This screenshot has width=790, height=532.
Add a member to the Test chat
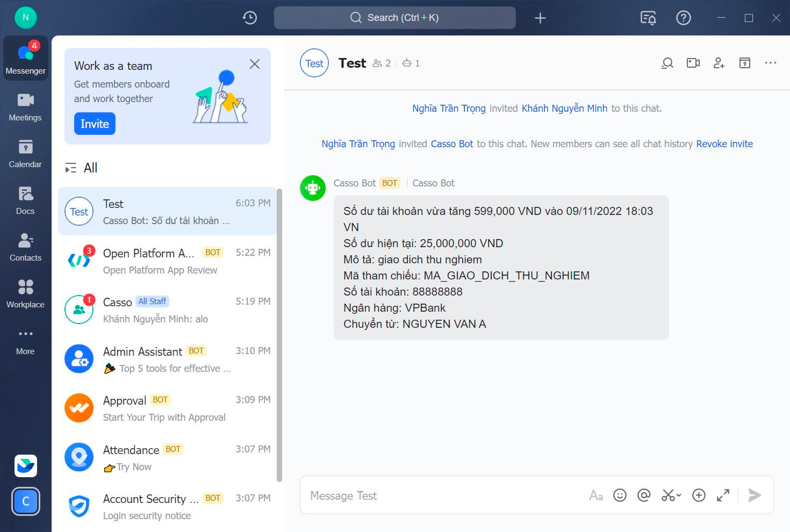719,63
